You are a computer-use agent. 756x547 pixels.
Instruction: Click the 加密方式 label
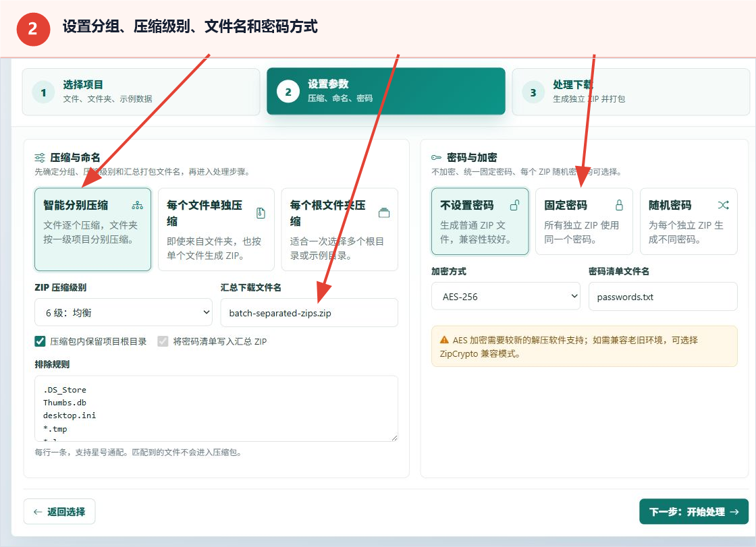[x=448, y=271]
